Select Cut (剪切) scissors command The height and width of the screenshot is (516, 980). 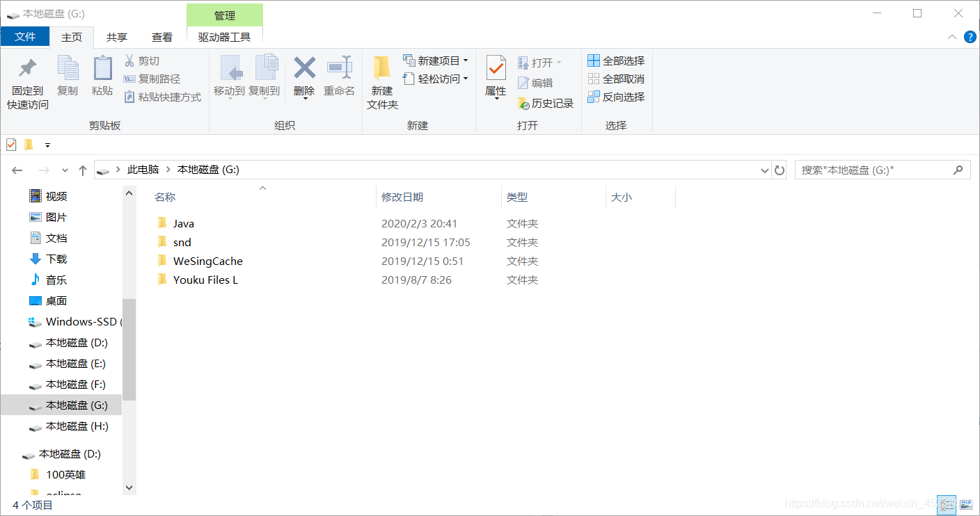(142, 61)
